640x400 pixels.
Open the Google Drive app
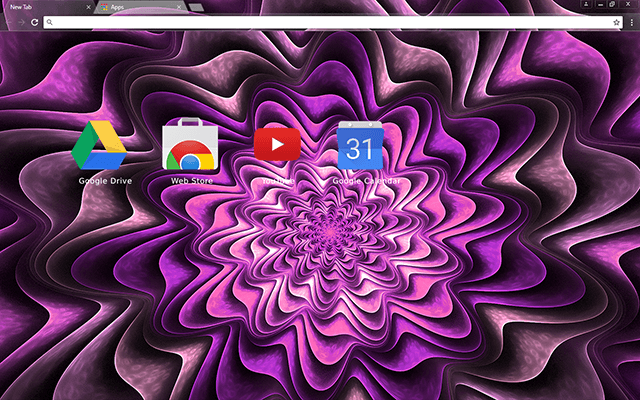(x=99, y=145)
